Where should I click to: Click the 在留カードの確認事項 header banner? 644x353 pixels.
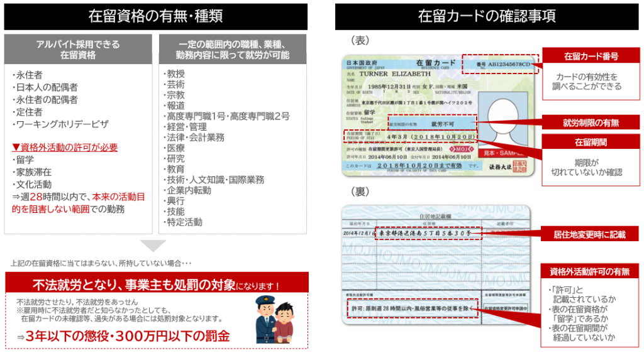pos(487,16)
